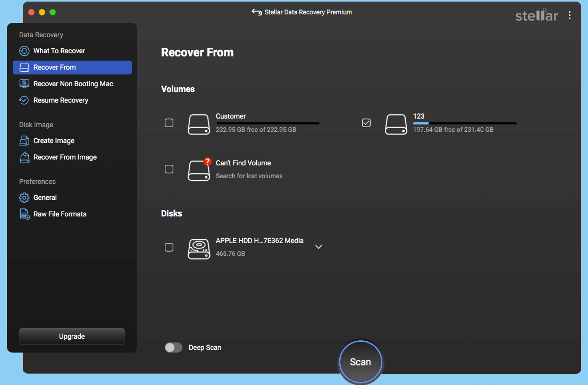Click the What To Recover circular arrow icon

pos(24,51)
